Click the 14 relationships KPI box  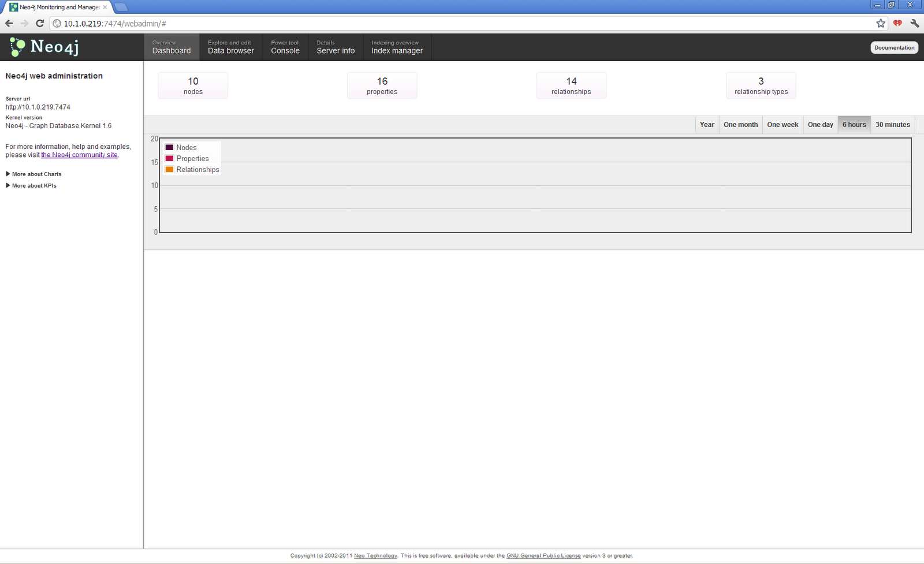[571, 85]
